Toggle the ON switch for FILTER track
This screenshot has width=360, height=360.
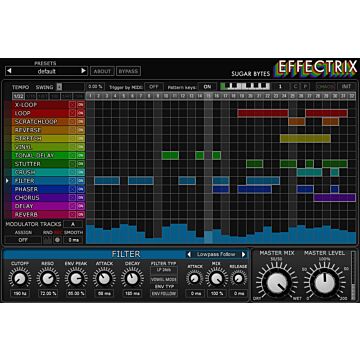click(81, 181)
